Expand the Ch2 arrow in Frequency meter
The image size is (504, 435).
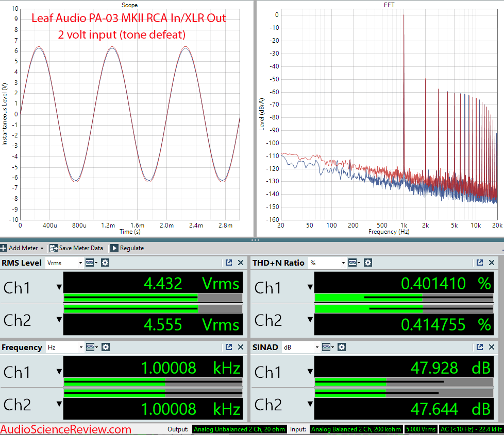tap(59, 404)
